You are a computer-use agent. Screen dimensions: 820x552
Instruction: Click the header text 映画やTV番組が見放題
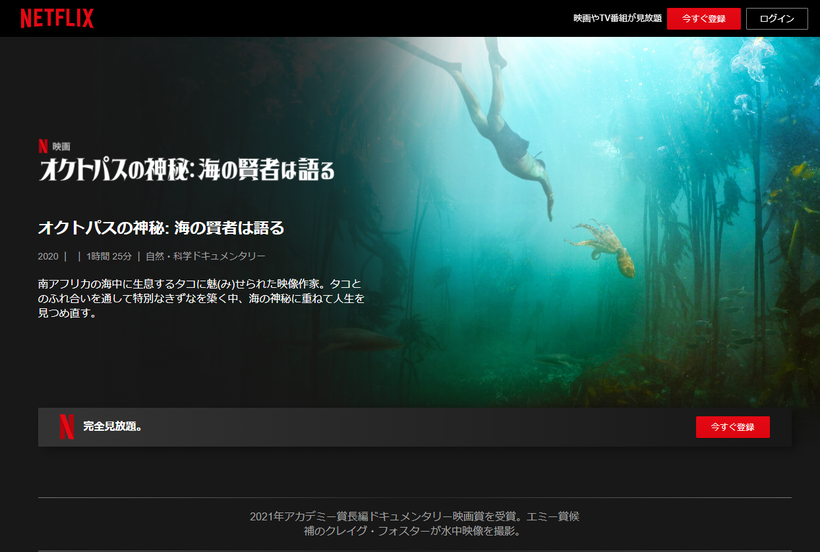click(618, 18)
